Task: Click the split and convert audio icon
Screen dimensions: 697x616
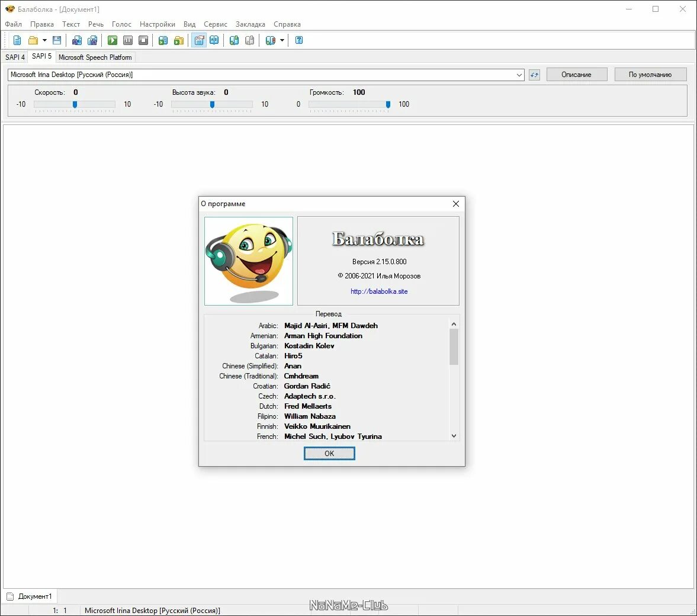Action: coord(92,40)
